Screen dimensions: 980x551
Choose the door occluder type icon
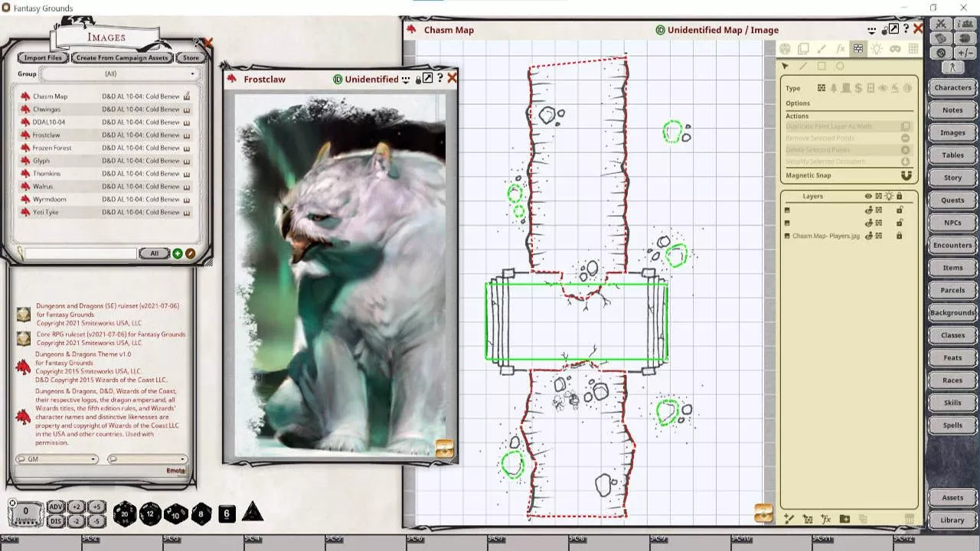pyautogui.click(x=846, y=88)
